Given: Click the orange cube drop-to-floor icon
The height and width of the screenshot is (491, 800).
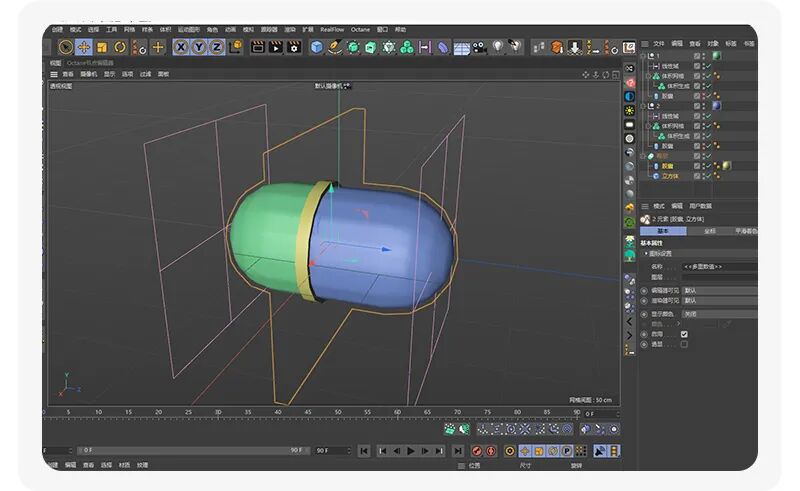Looking at the screenshot, I should pyautogui.click(x=557, y=47).
